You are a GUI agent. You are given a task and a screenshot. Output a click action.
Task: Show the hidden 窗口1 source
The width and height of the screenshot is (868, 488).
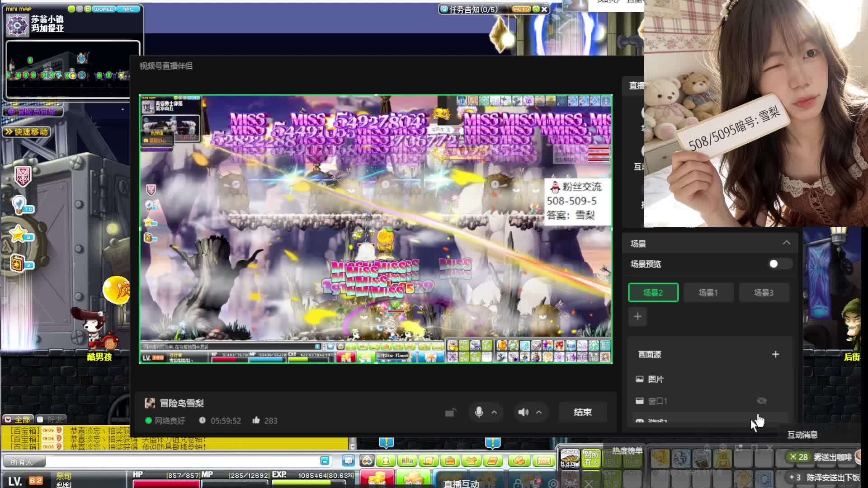click(x=762, y=401)
